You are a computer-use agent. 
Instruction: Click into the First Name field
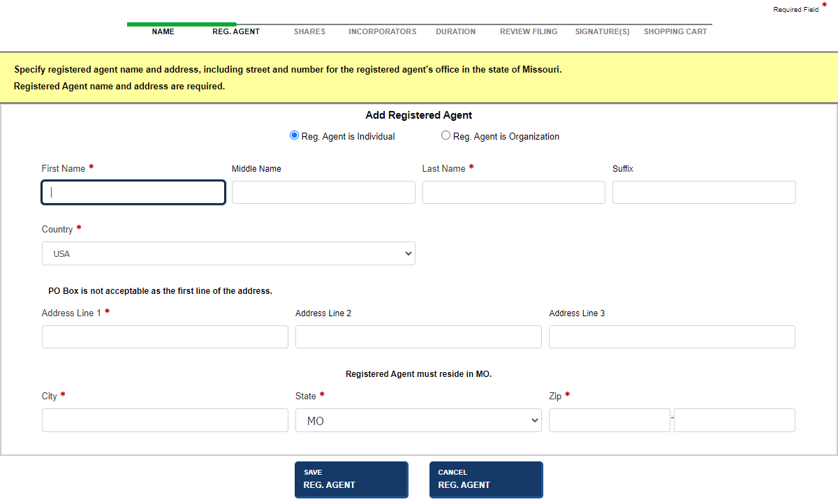(x=133, y=192)
